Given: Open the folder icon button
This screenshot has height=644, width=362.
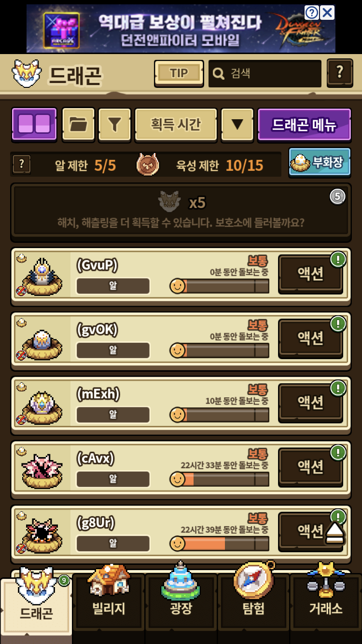Looking at the screenshot, I should pos(79,124).
